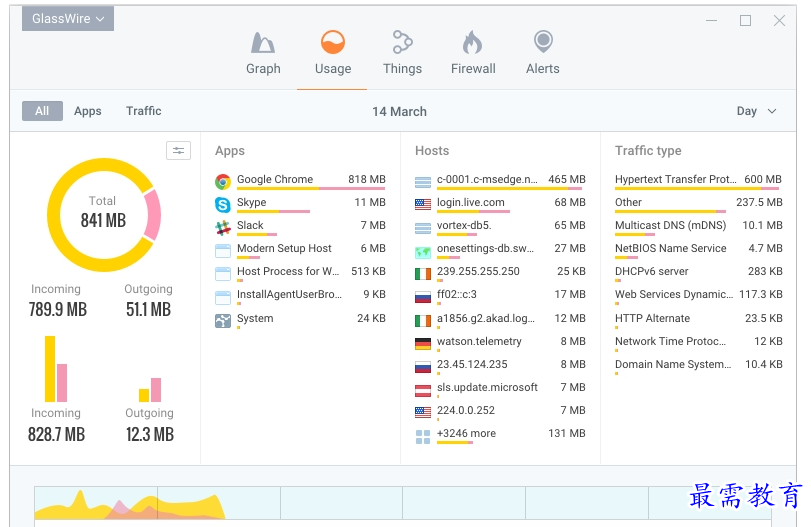Image resolution: width=811 pixels, height=527 pixels.
Task: Select the All filter tab
Action: (42, 111)
